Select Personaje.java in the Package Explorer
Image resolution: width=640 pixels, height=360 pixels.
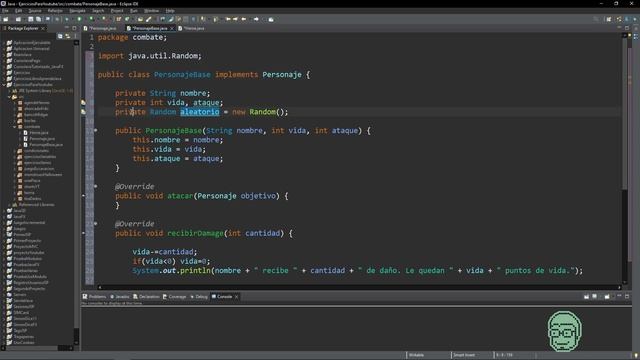pyautogui.click(x=39, y=139)
